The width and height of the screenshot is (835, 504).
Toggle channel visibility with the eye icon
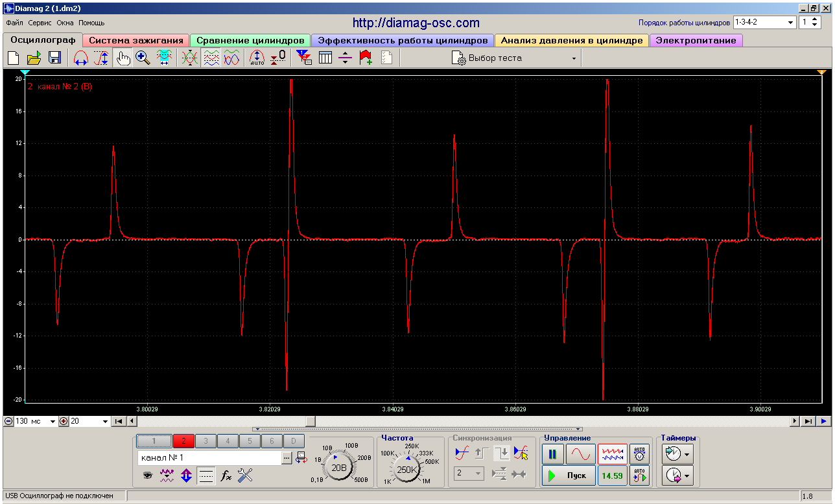(148, 475)
